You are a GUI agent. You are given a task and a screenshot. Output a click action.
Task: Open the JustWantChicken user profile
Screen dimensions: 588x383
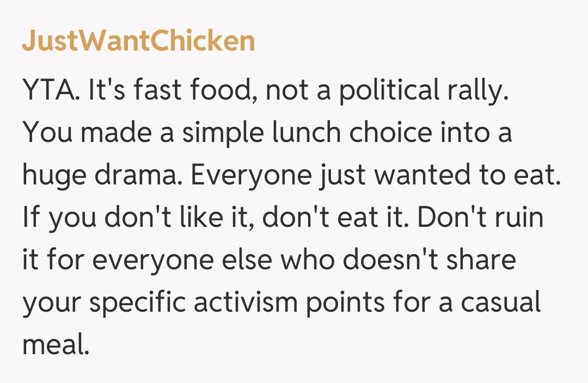click(138, 41)
